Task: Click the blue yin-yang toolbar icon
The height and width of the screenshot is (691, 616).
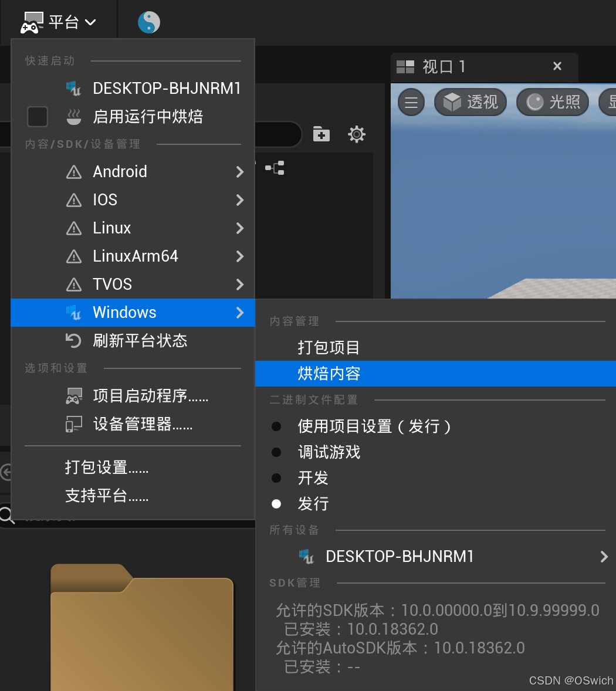Action: (149, 22)
